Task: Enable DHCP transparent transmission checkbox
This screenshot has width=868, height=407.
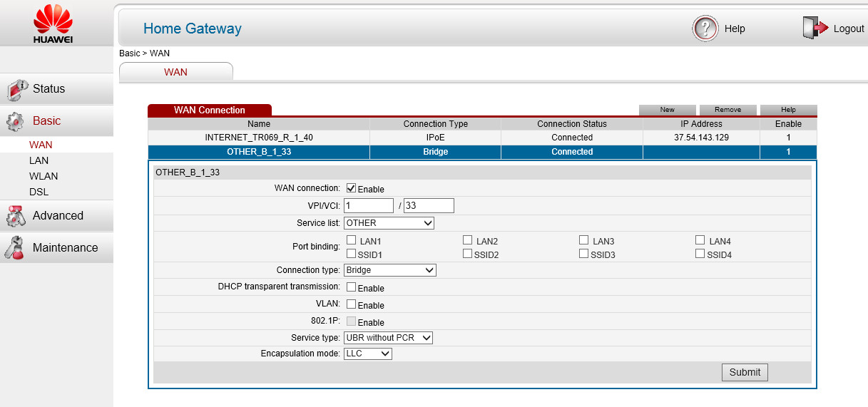Action: (351, 287)
